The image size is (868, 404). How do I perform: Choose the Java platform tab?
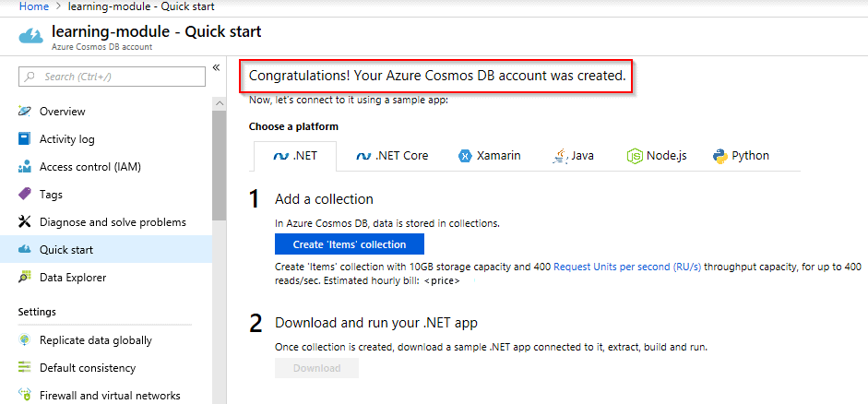pos(573,156)
